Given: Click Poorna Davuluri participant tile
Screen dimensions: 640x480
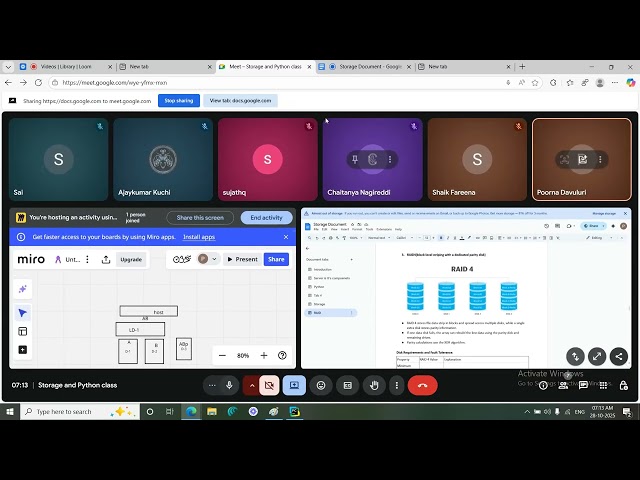Looking at the screenshot, I should [582, 160].
